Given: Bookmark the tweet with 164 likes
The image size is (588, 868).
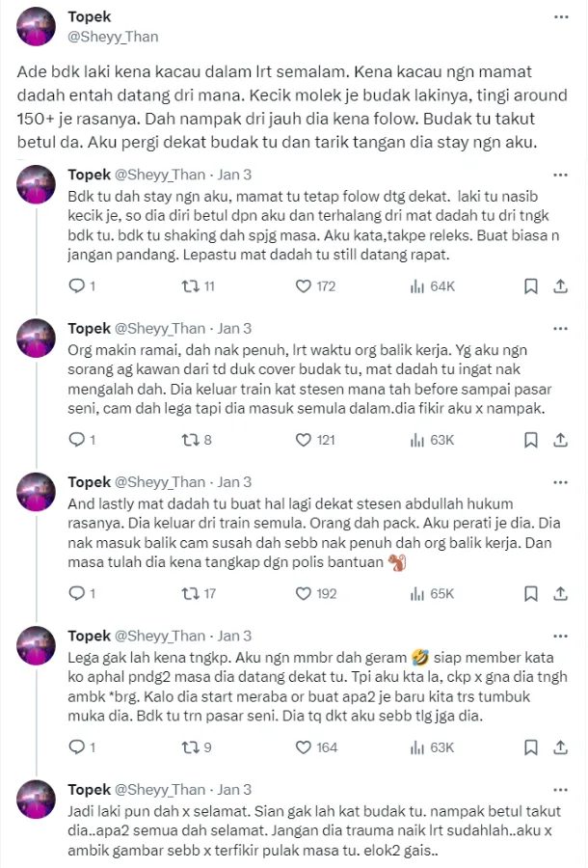Looking at the screenshot, I should 530,747.
